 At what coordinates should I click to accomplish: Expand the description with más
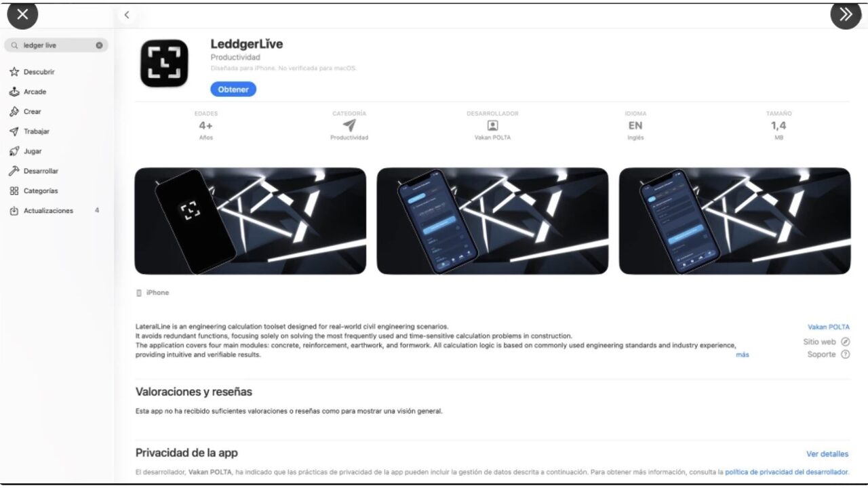tap(743, 354)
